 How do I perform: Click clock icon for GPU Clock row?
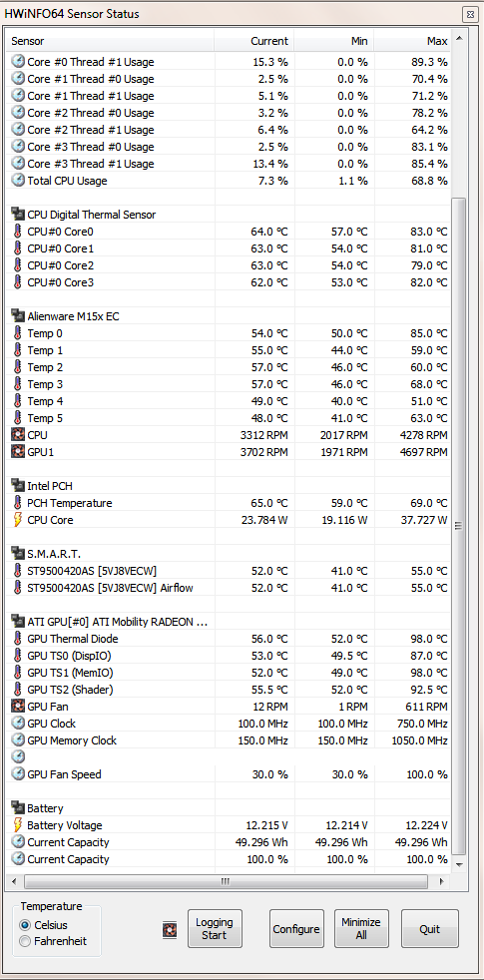[x=18, y=724]
